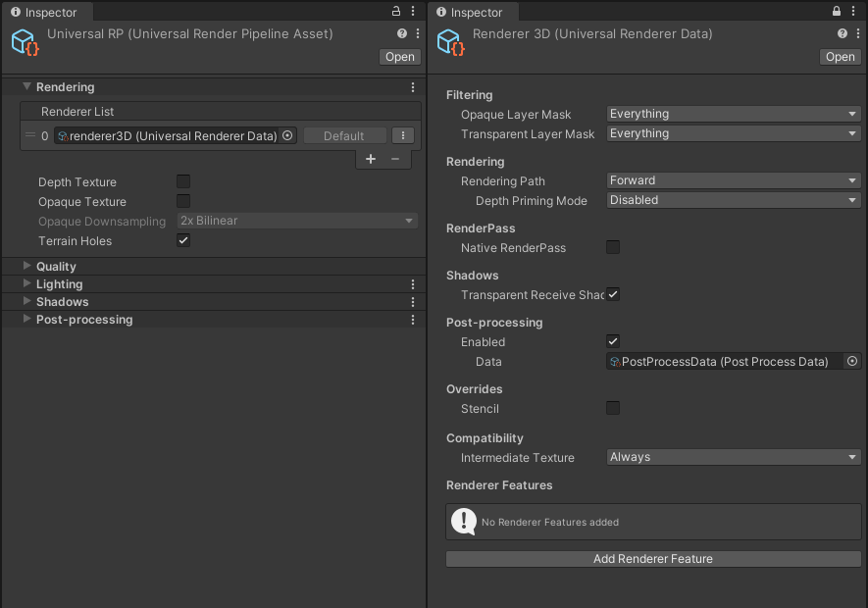Open Depth Priming Mode dropdown

[x=734, y=200]
